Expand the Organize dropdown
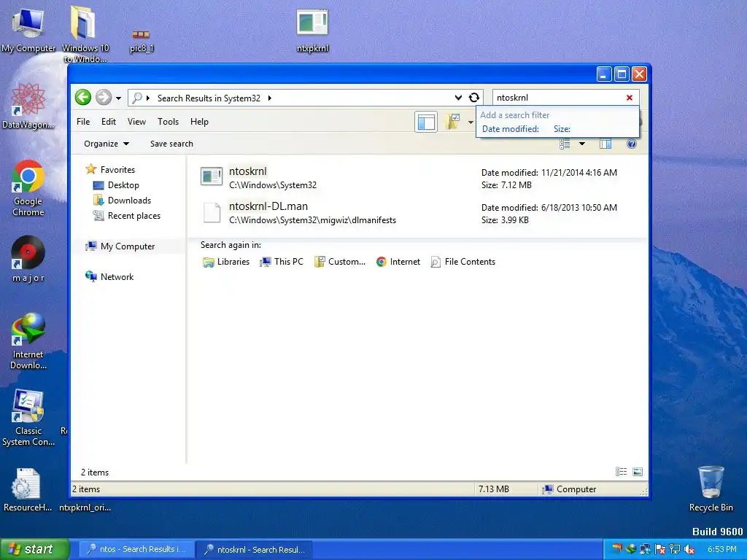The image size is (747, 560). click(x=107, y=144)
